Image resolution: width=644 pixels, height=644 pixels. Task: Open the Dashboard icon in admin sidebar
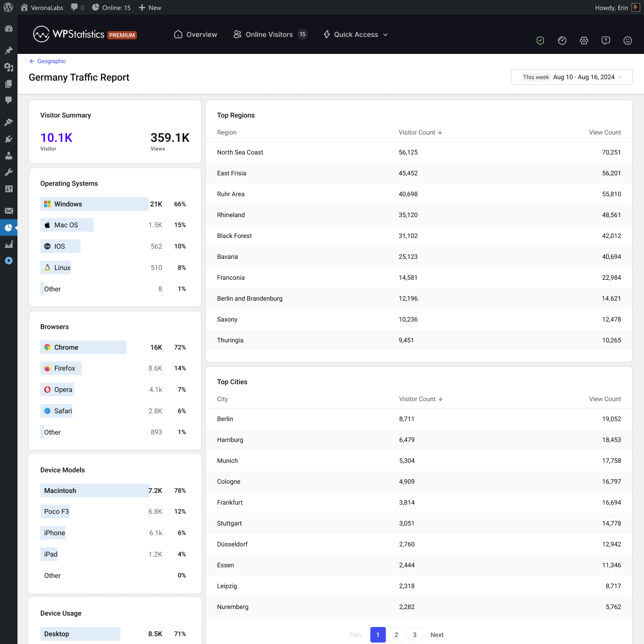[x=9, y=29]
